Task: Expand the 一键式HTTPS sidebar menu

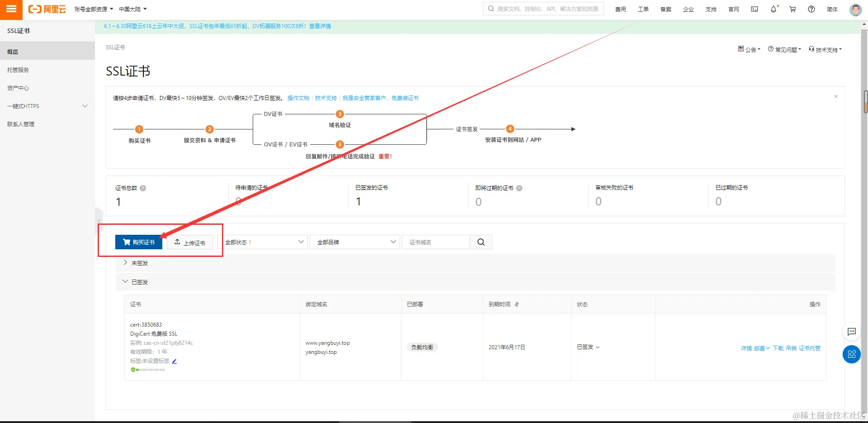Action: coord(47,106)
